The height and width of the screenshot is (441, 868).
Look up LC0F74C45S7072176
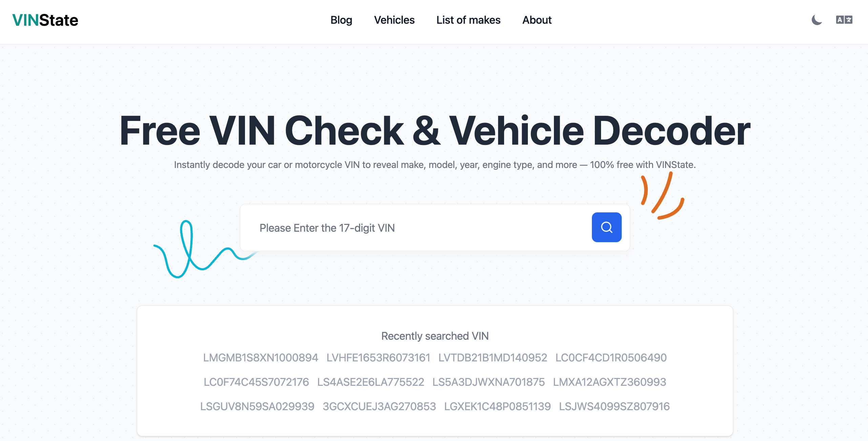(x=256, y=382)
